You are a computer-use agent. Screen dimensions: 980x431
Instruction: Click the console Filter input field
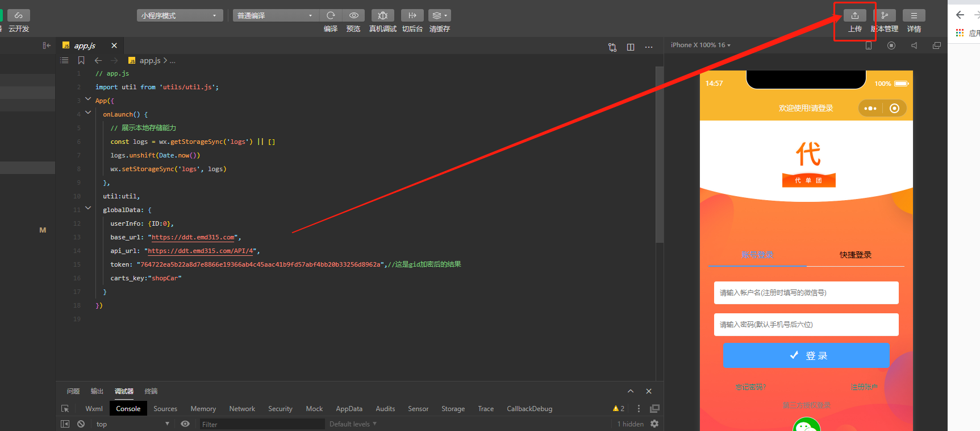point(261,424)
